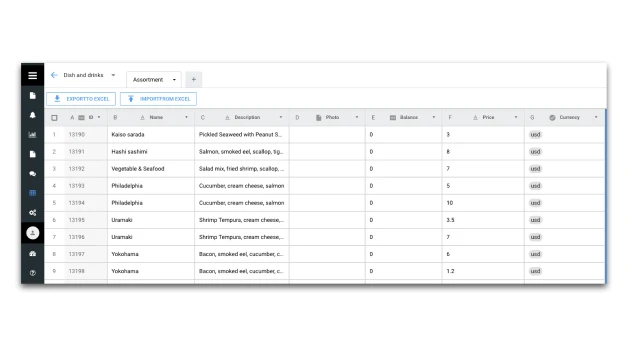Click the price cell 3.5
640x360 pixels.
(x=483, y=220)
